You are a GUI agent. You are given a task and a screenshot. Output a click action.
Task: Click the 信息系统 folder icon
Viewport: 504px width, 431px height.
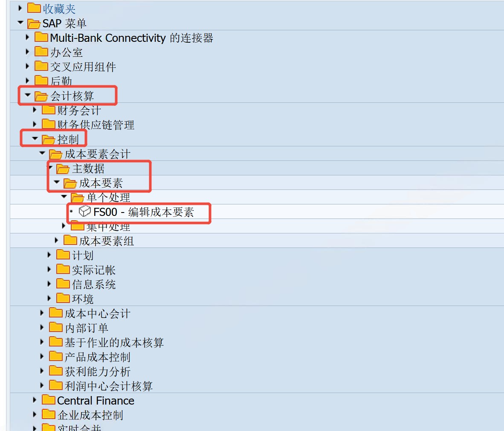point(63,283)
